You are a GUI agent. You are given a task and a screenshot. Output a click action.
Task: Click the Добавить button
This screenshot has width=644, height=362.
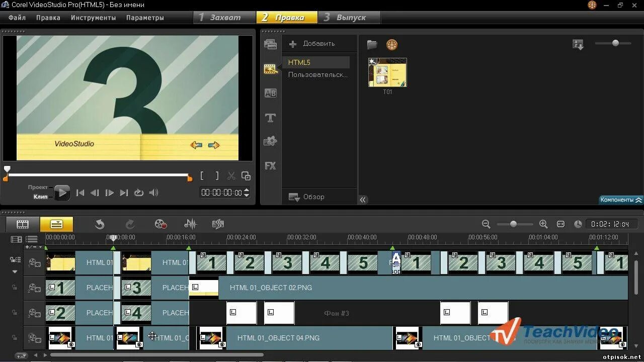[312, 44]
